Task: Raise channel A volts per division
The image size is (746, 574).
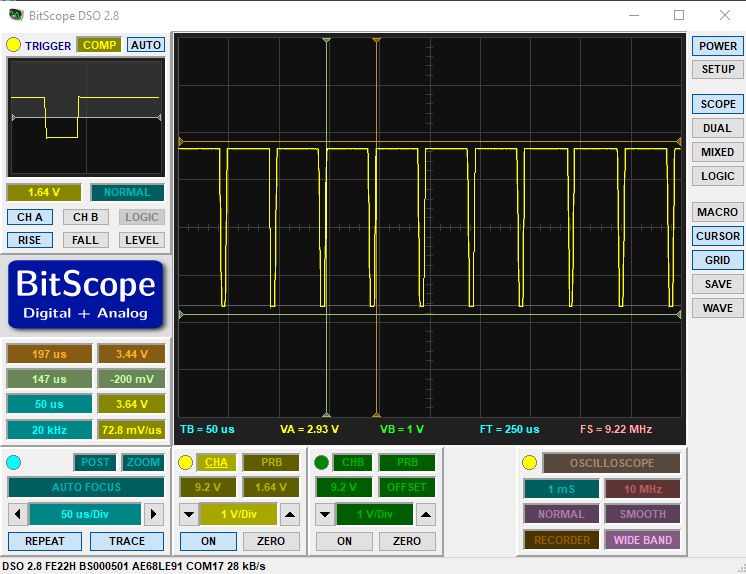Action: 290,515
